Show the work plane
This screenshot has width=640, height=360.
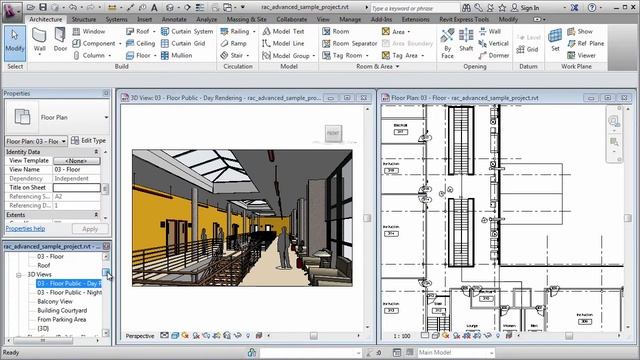pos(580,31)
